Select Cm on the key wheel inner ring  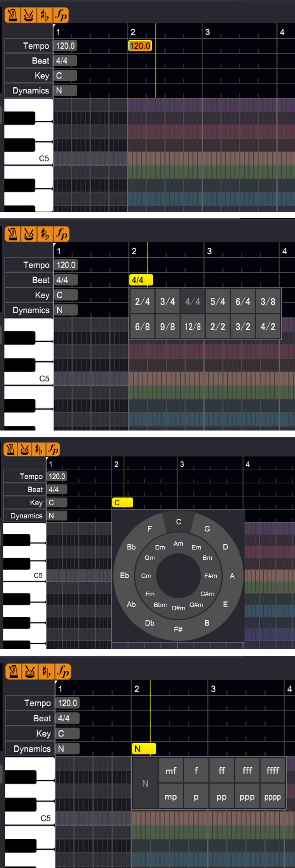[146, 576]
